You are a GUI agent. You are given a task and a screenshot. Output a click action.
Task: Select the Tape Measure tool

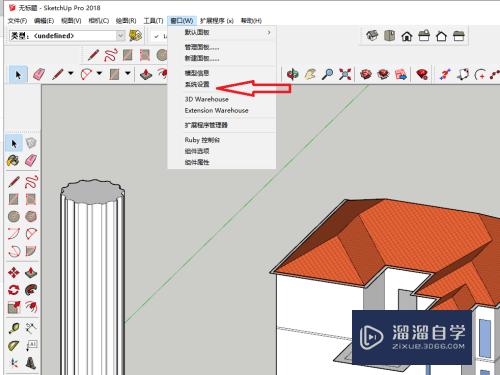tap(13, 328)
